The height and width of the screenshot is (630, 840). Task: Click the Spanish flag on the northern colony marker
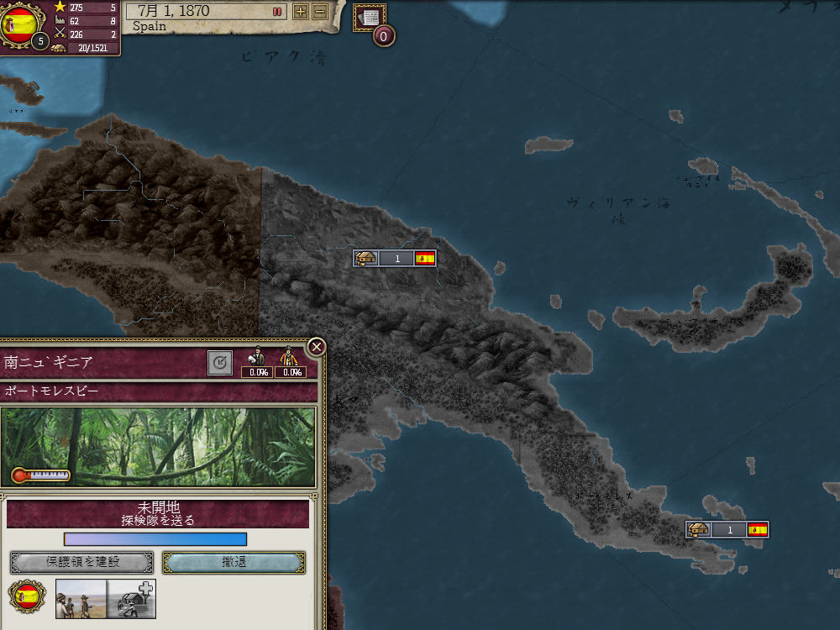425,259
